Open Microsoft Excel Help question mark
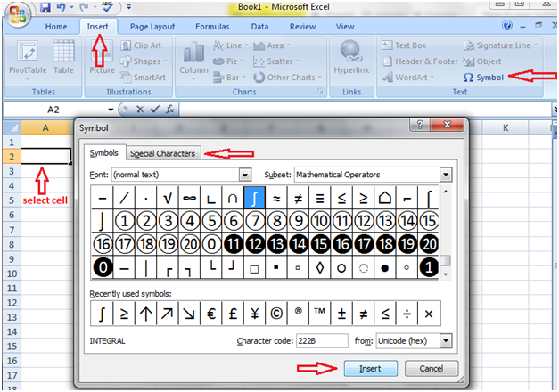The height and width of the screenshot is (392, 559). (x=507, y=25)
